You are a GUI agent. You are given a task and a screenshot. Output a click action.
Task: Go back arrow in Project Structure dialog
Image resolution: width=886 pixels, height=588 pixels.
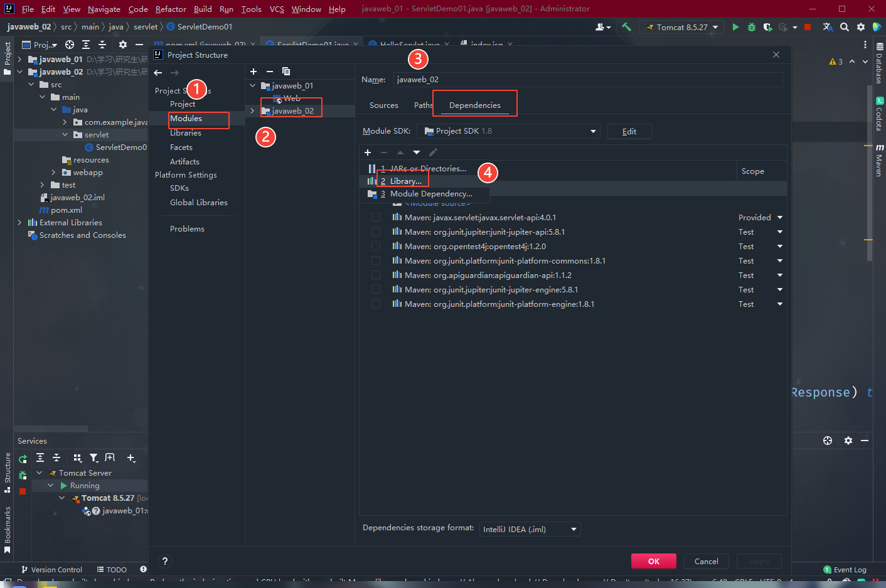[158, 73]
